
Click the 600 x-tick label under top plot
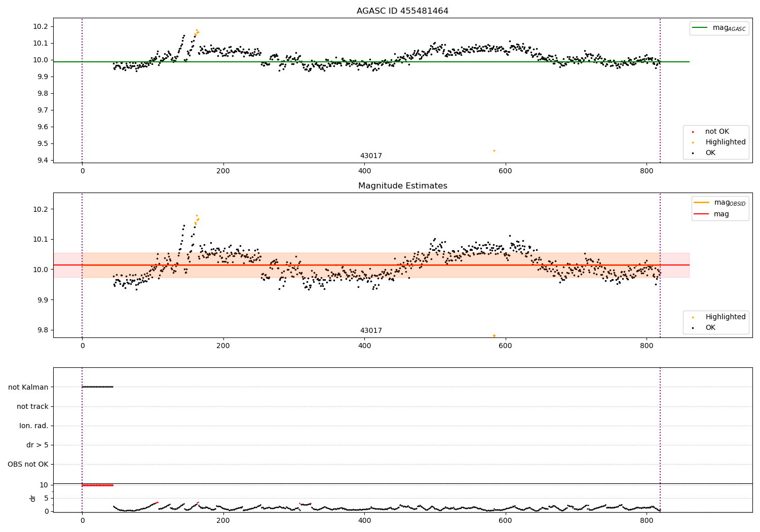pyautogui.click(x=505, y=171)
